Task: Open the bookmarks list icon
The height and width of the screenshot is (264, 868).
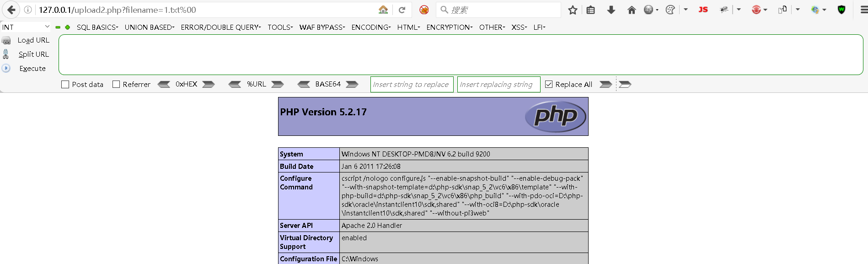Action: pos(591,10)
